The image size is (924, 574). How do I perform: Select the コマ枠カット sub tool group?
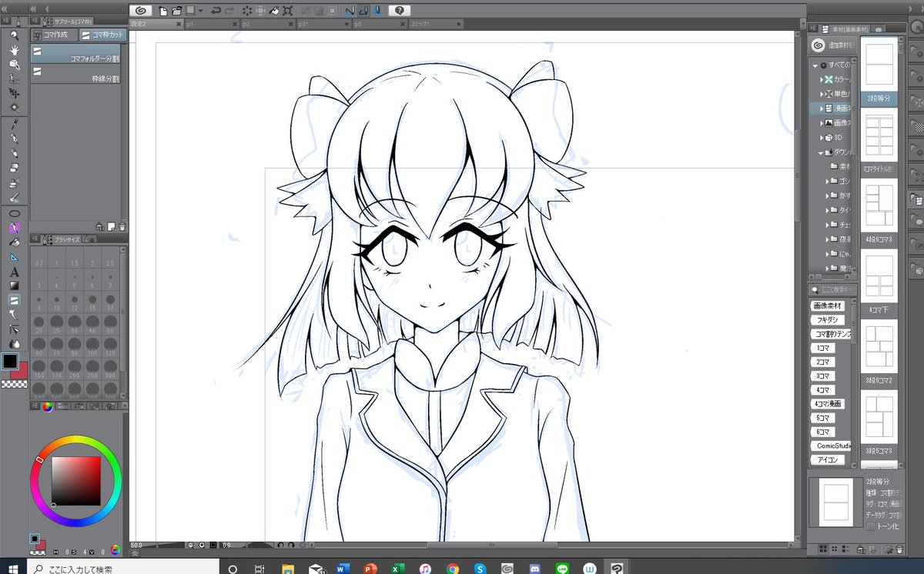(102, 35)
